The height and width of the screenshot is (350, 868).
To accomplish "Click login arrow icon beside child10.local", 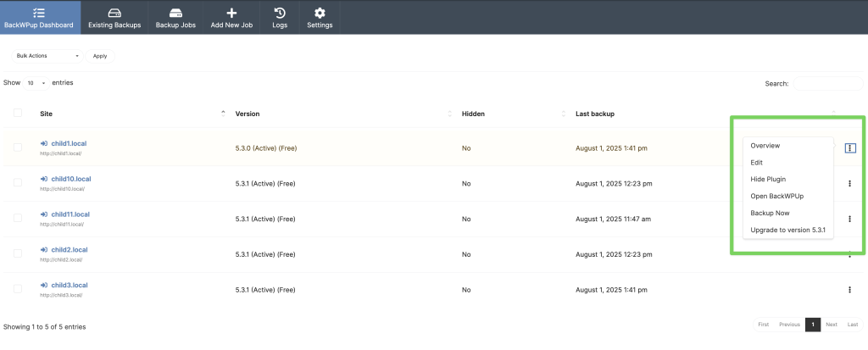I will 44,179.
